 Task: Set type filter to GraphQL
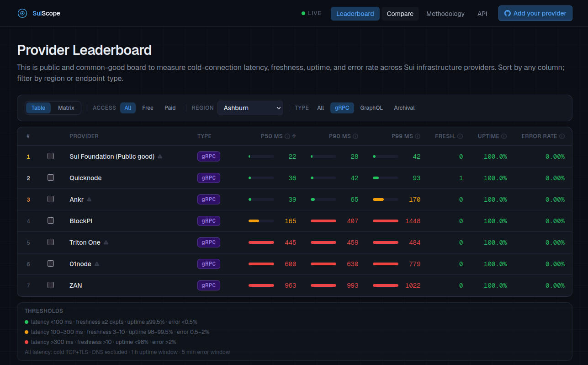(x=371, y=108)
